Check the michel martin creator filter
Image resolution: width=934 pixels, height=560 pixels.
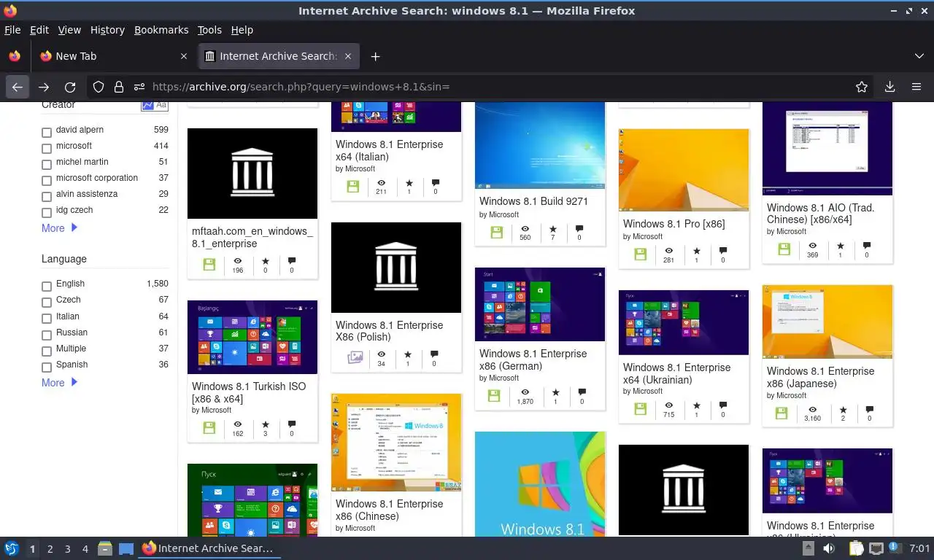(x=47, y=165)
